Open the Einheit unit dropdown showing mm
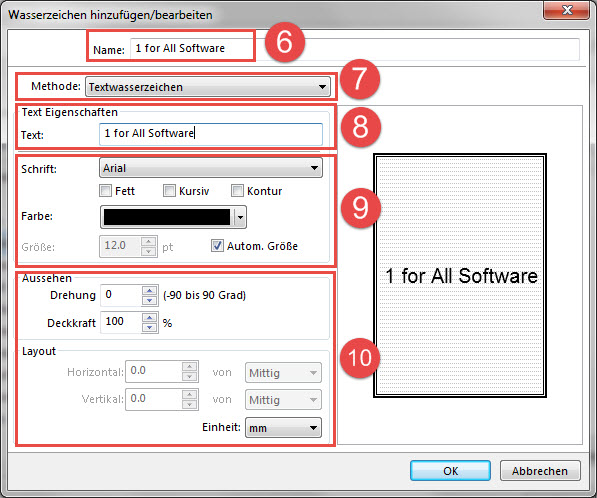Screen dimensions: 597x498 click(x=283, y=428)
